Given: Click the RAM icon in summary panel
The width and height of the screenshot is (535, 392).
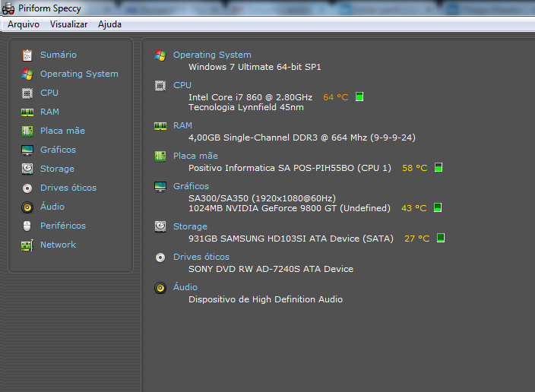Looking at the screenshot, I should [x=160, y=126].
